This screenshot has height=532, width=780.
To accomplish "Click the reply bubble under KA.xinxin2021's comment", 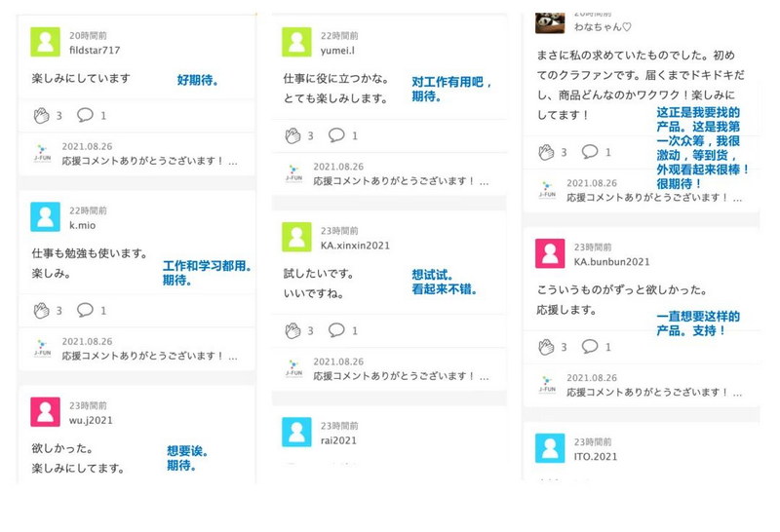I will (x=336, y=329).
